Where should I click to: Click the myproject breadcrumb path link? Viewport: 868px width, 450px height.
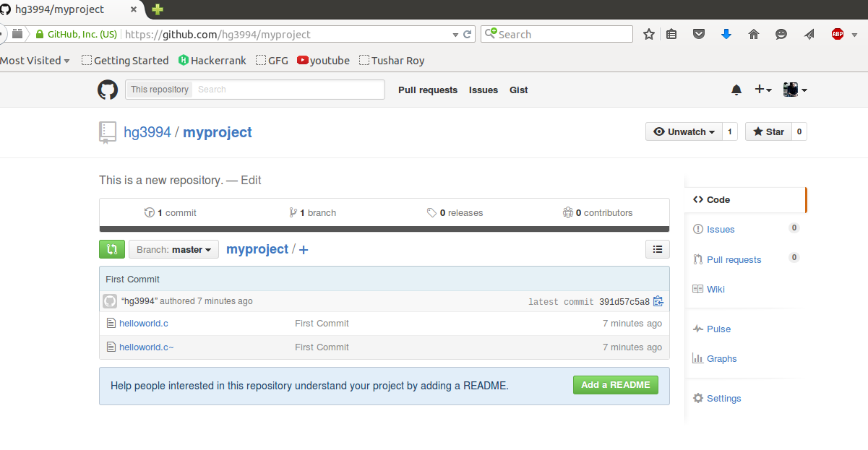pyautogui.click(x=257, y=249)
